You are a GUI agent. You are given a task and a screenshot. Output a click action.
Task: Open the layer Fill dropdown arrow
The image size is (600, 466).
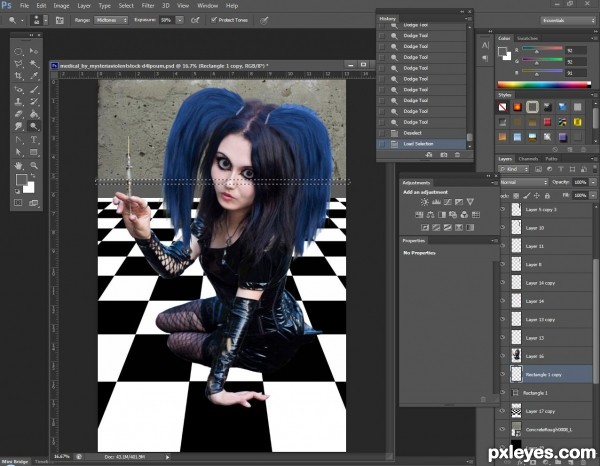point(593,195)
